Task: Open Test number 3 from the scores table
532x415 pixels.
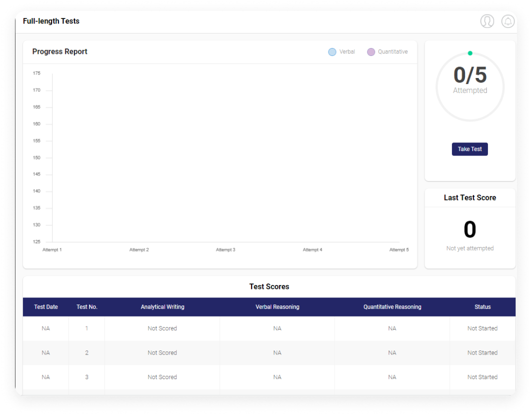Action: 86,377
